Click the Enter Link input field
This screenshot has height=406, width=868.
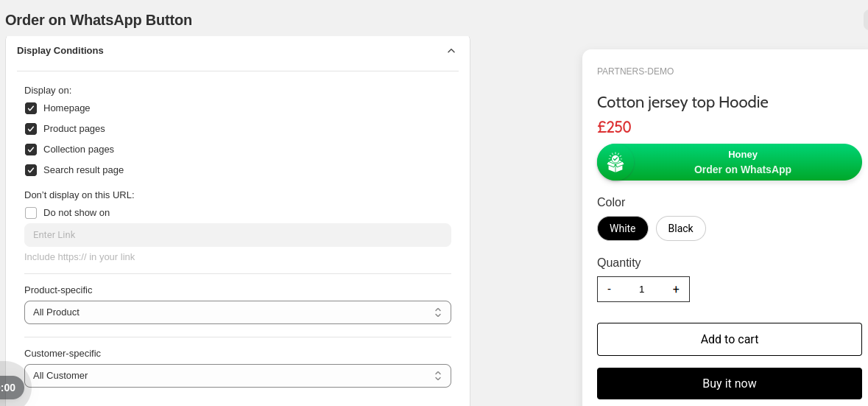coord(238,235)
